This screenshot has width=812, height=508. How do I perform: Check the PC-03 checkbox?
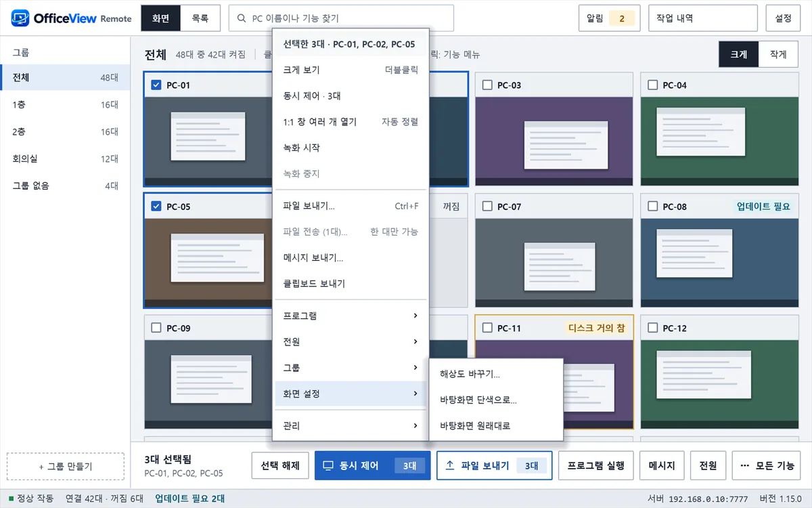(487, 85)
